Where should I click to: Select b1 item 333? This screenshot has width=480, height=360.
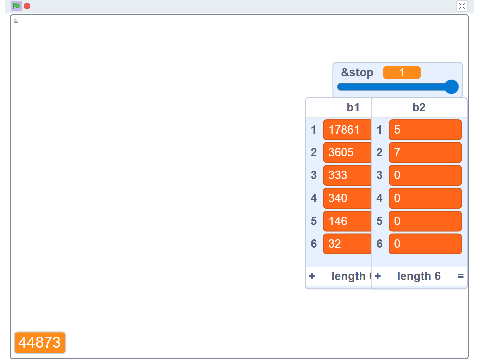click(x=347, y=175)
